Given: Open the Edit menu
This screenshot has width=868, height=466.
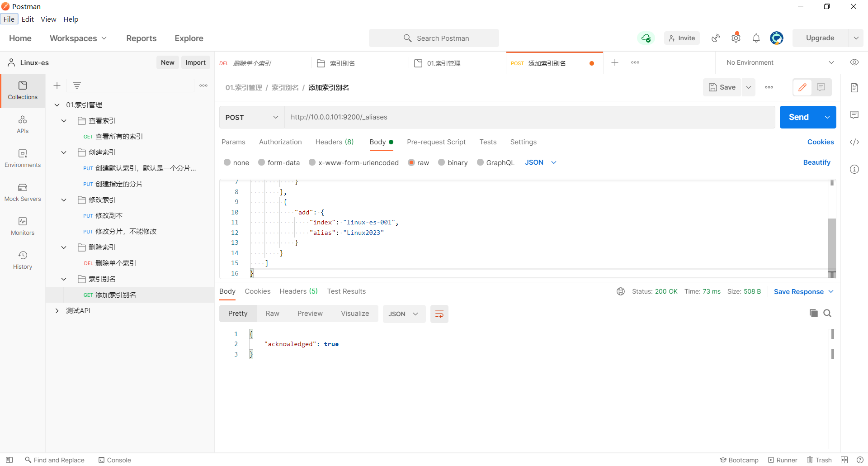Looking at the screenshot, I should (28, 19).
